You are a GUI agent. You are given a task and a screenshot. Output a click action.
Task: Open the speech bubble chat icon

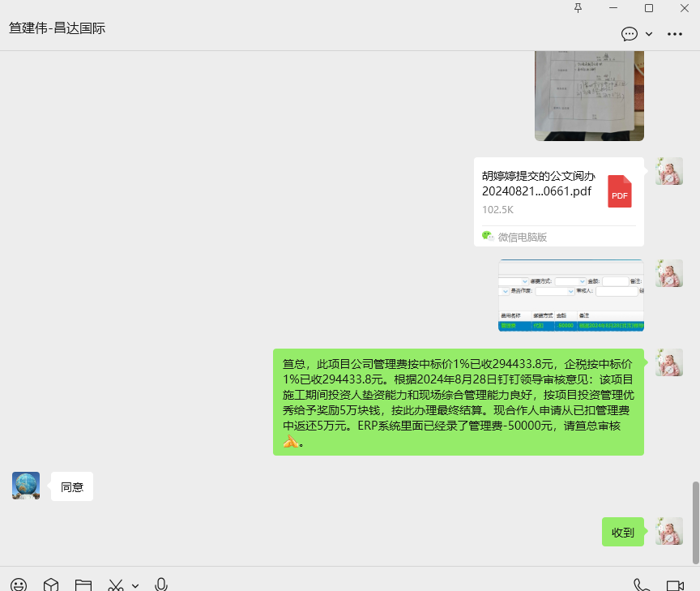(629, 34)
